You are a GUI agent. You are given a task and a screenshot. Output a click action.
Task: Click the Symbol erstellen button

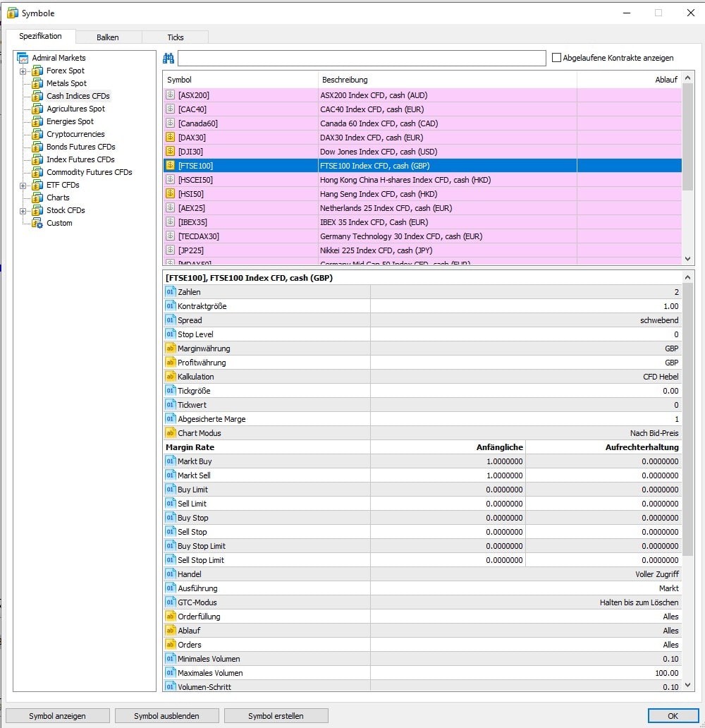[x=276, y=716]
